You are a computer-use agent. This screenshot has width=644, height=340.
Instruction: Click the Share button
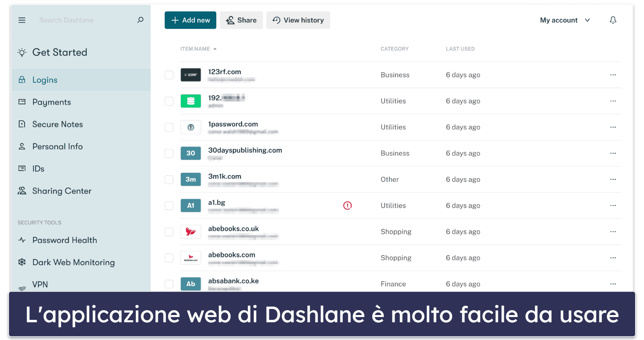pyautogui.click(x=241, y=20)
